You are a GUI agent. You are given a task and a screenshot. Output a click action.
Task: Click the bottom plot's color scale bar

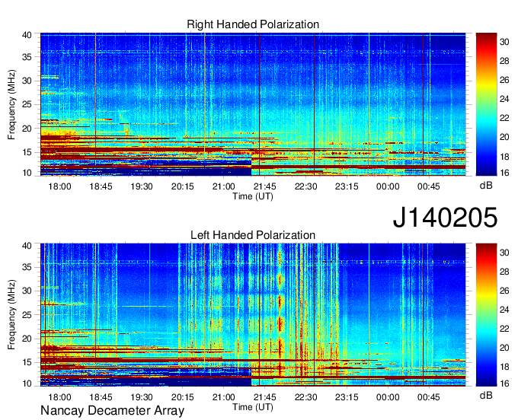[486, 315]
